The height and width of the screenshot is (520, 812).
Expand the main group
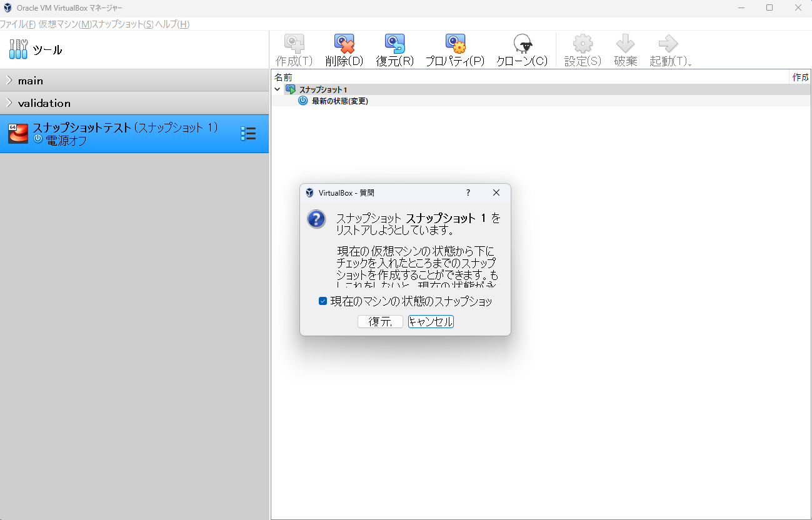tap(10, 80)
